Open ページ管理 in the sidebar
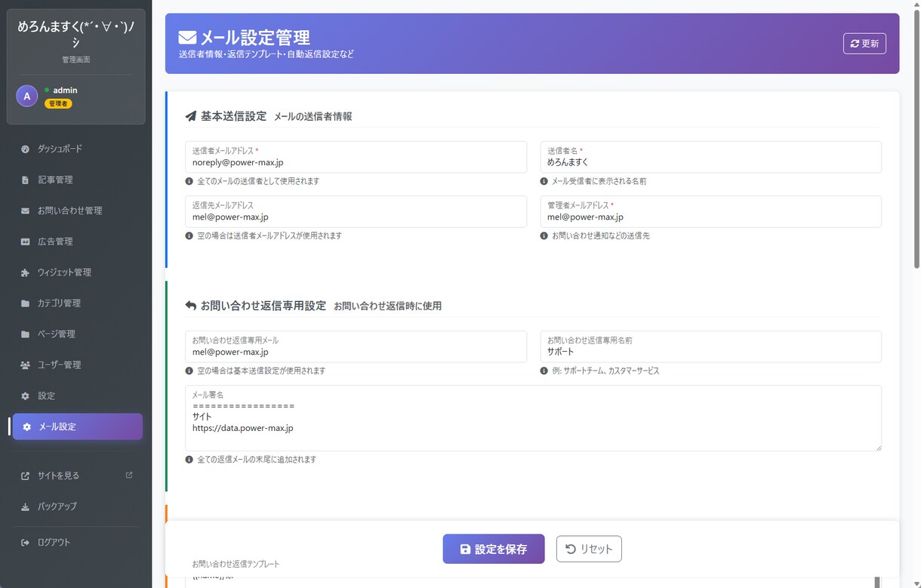The height and width of the screenshot is (588, 921). click(78, 334)
